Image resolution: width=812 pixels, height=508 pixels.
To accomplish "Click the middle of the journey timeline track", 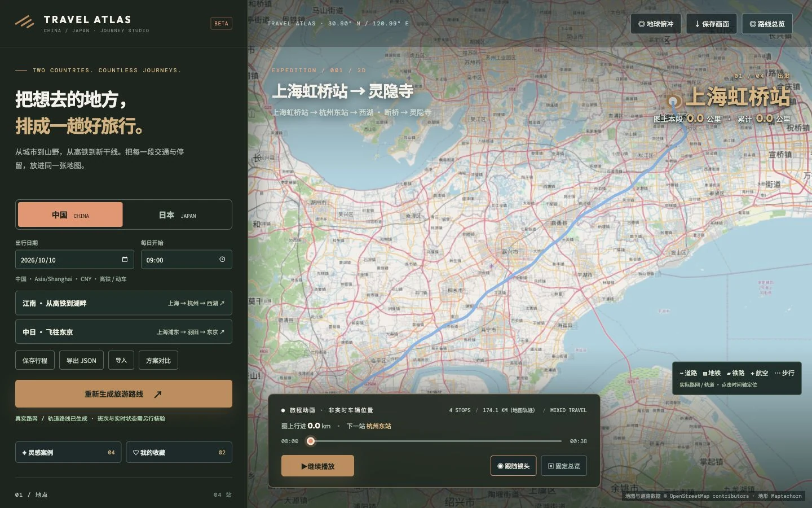I will point(434,441).
